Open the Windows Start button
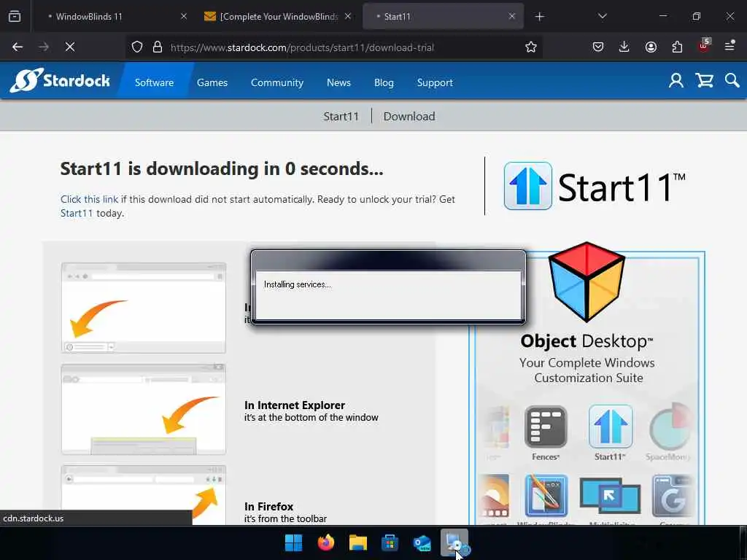This screenshot has width=747, height=560. (x=293, y=542)
